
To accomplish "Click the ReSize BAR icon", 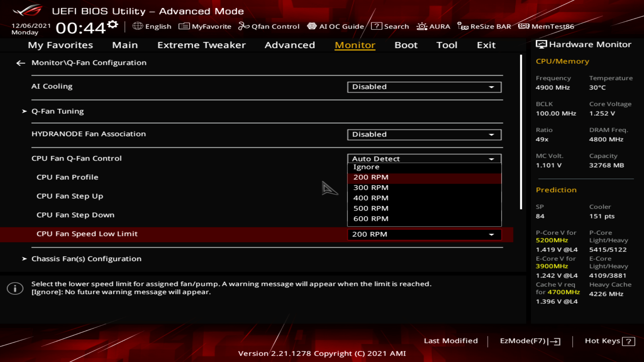I will point(463,26).
